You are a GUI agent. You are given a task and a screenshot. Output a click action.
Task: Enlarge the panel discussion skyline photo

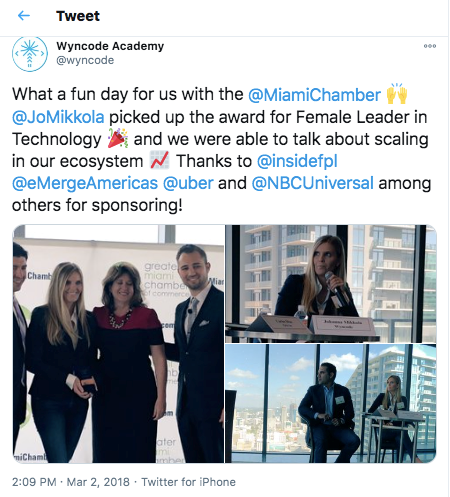(x=331, y=404)
